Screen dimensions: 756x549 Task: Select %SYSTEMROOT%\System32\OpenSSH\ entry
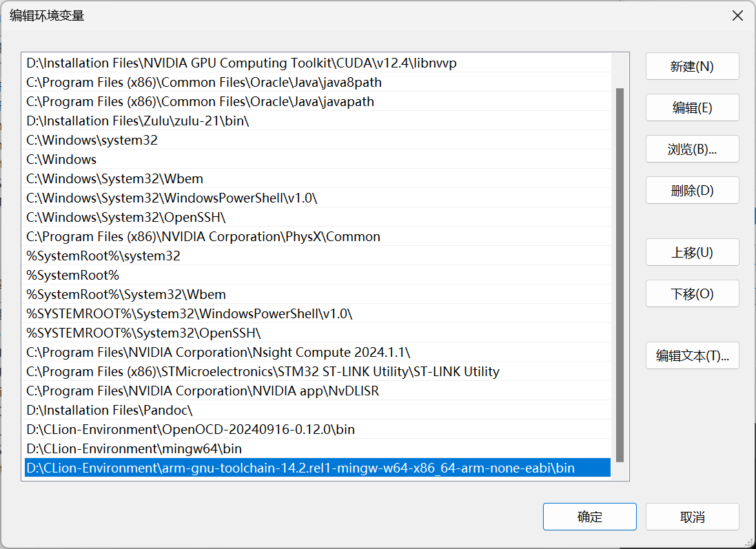318,333
